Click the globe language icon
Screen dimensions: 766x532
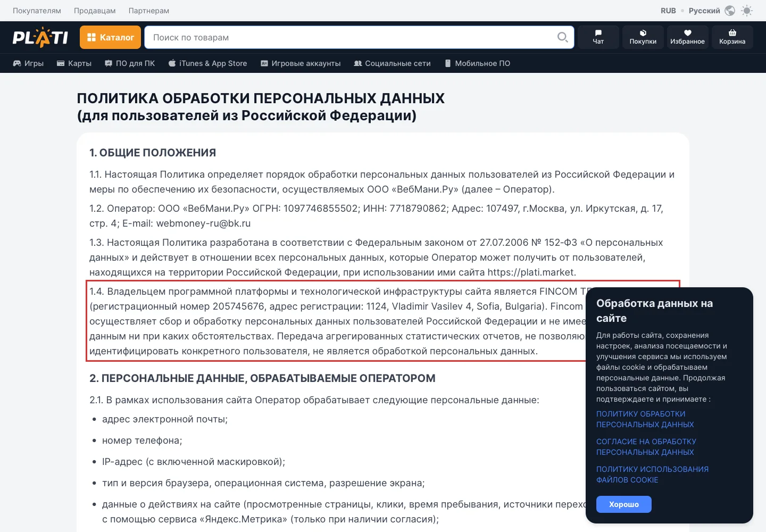[730, 11]
